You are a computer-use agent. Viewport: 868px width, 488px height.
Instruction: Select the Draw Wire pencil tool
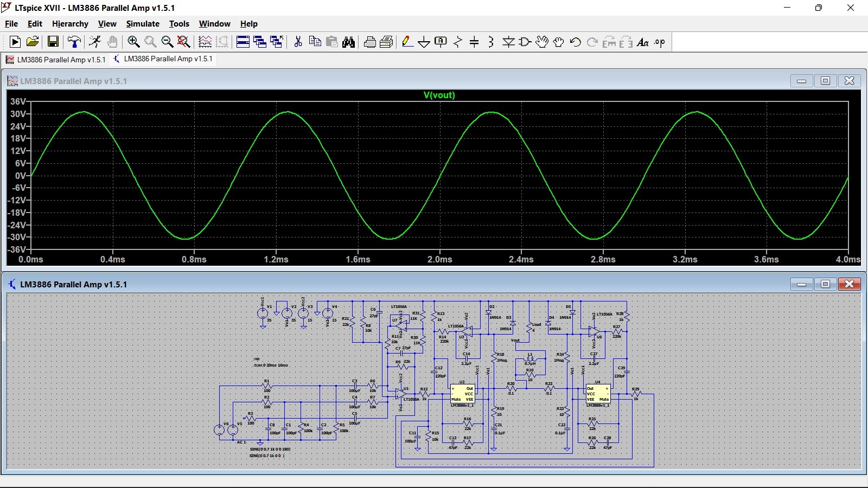407,42
